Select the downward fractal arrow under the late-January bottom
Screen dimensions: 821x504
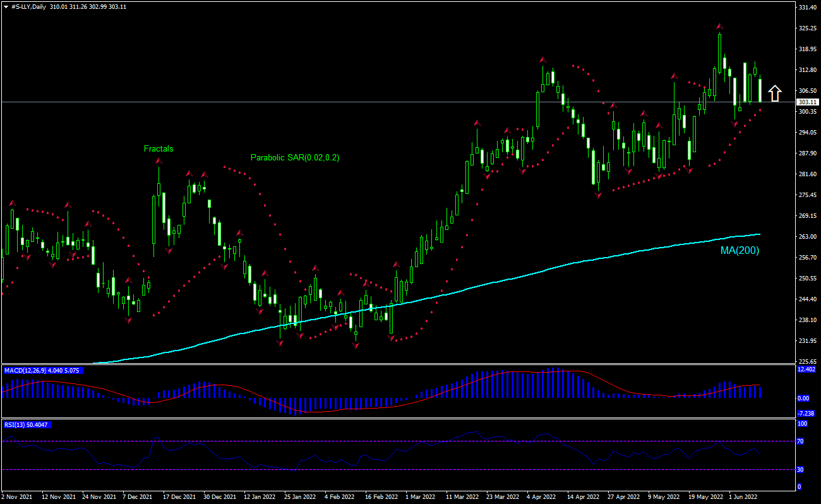pyautogui.click(x=280, y=344)
